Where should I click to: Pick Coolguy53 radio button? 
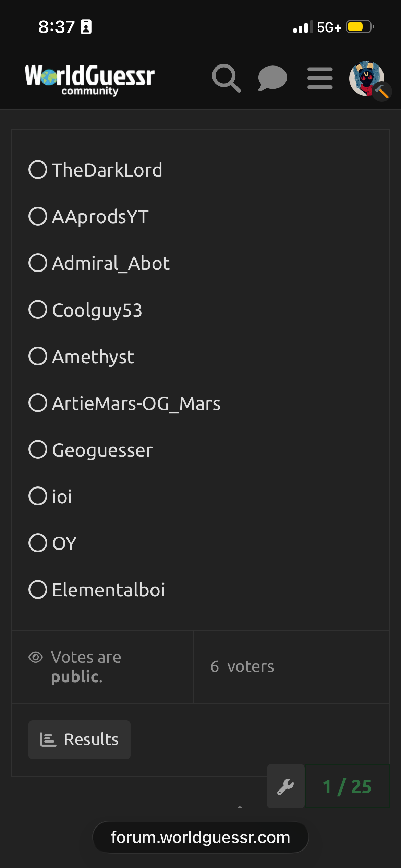38,310
